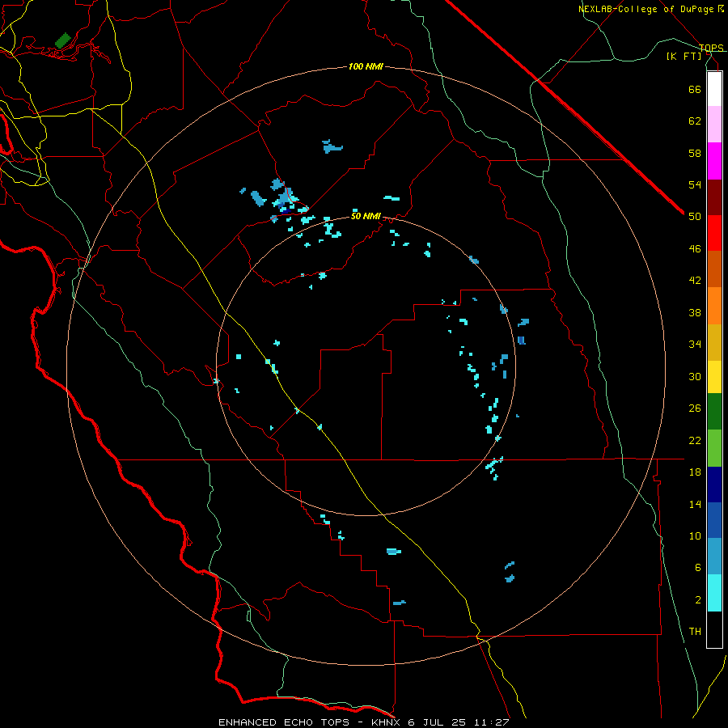Screen dimensions: 728x728
Task: Click the cyan 10 kft legend swatch
Action: click(x=714, y=593)
